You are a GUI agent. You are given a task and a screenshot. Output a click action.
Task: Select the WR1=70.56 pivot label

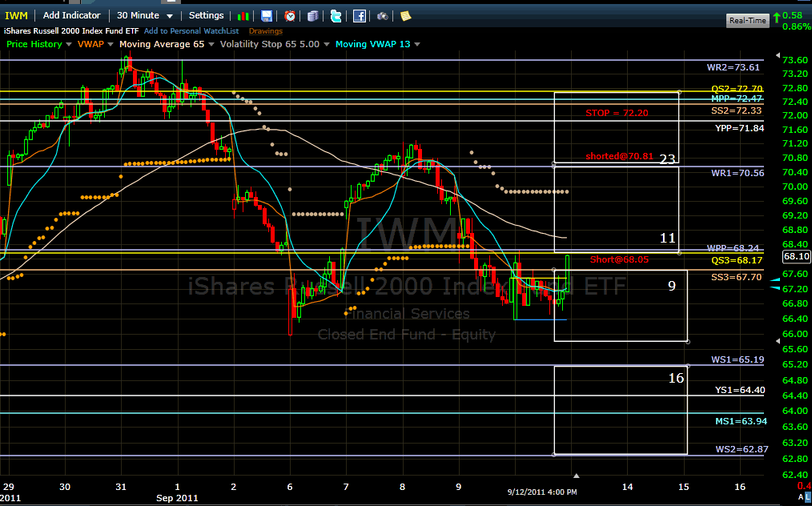[x=738, y=173]
